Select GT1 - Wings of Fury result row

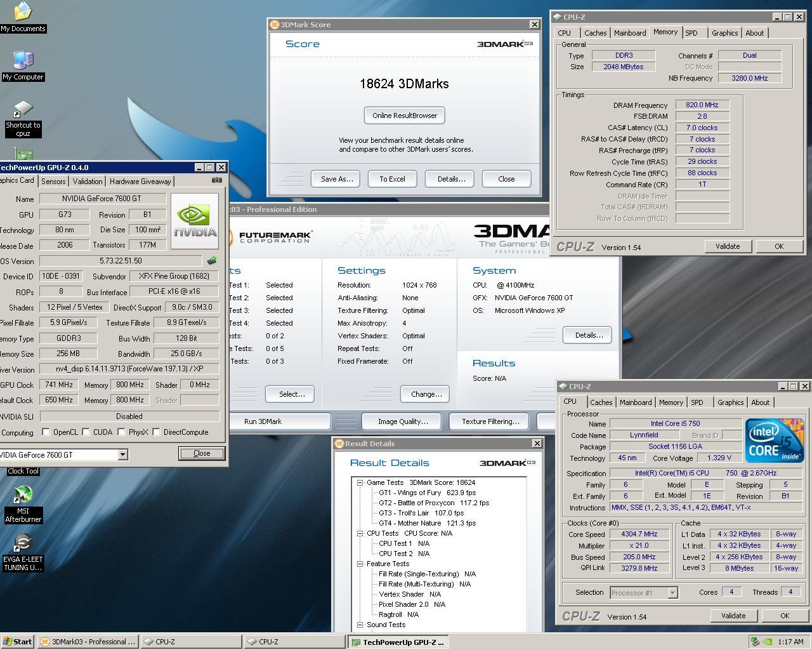(x=427, y=493)
